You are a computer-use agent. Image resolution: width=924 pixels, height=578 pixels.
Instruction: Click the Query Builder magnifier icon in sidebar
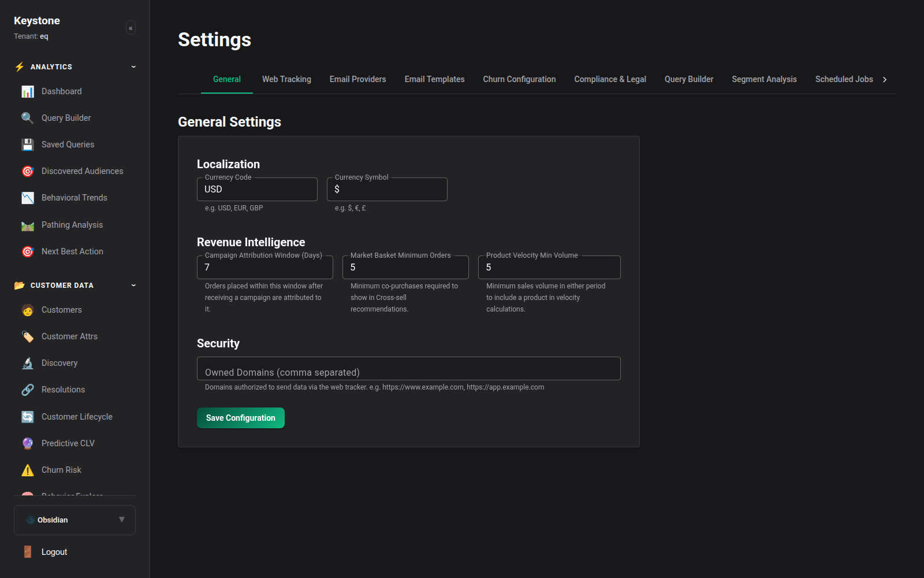pos(28,118)
